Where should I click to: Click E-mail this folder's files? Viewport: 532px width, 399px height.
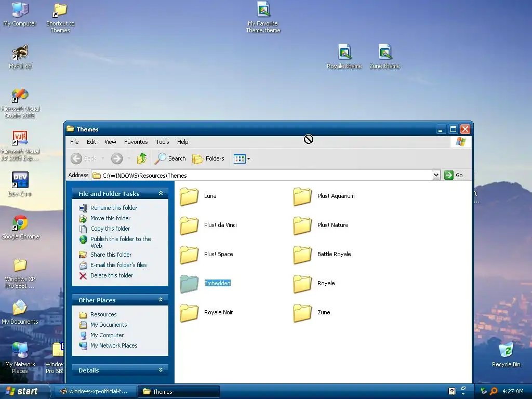tap(118, 265)
